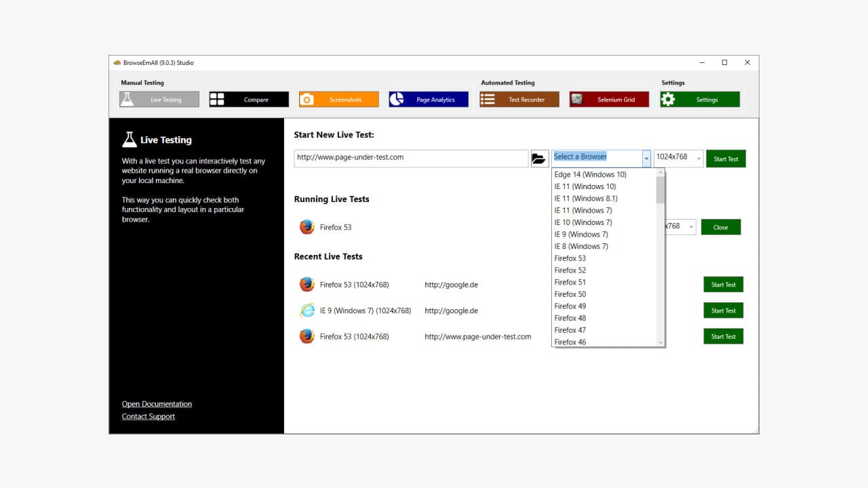This screenshot has height=488, width=868.
Task: Click the green Start Test button
Action: [726, 158]
